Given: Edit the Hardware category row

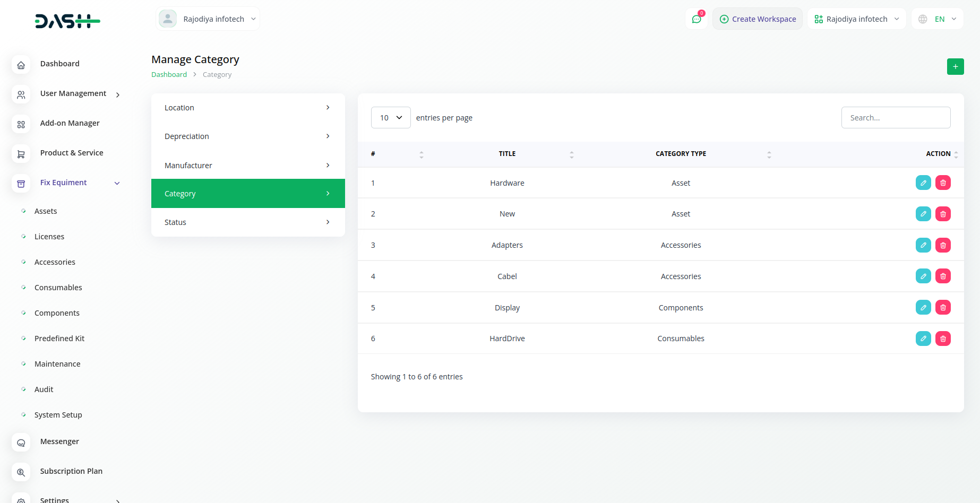Looking at the screenshot, I should (923, 183).
